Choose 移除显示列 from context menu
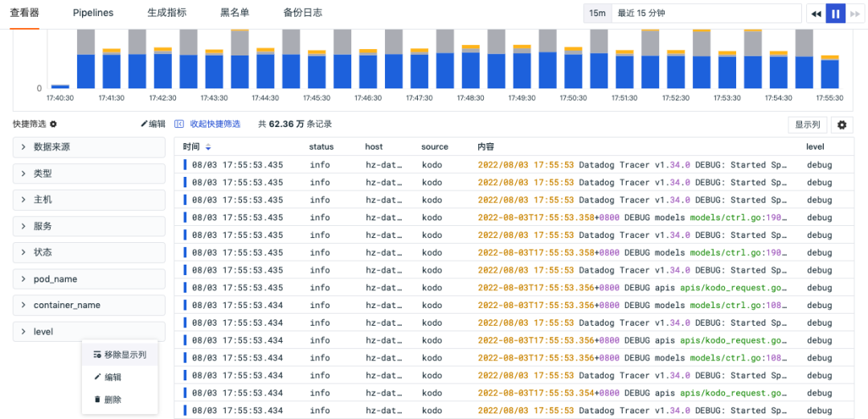The height and width of the screenshot is (419, 868). pos(120,355)
